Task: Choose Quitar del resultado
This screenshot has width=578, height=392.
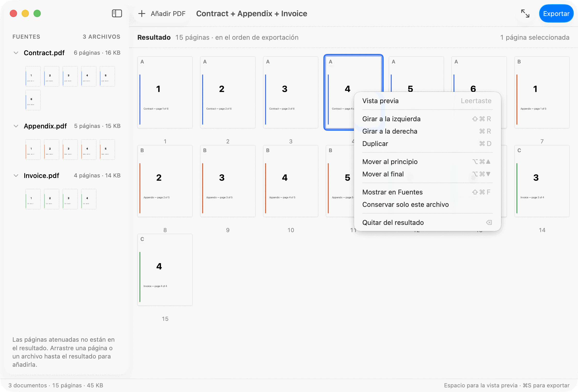Action: click(x=427, y=223)
